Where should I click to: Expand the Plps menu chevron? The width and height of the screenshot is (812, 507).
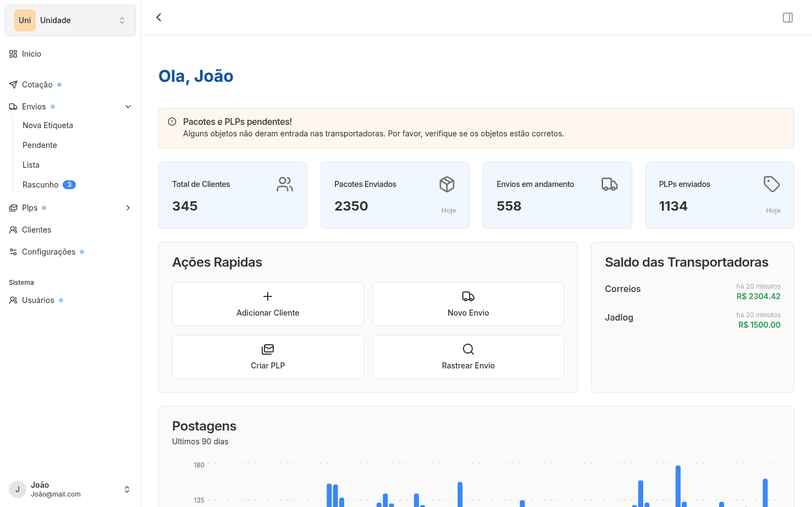coord(128,208)
